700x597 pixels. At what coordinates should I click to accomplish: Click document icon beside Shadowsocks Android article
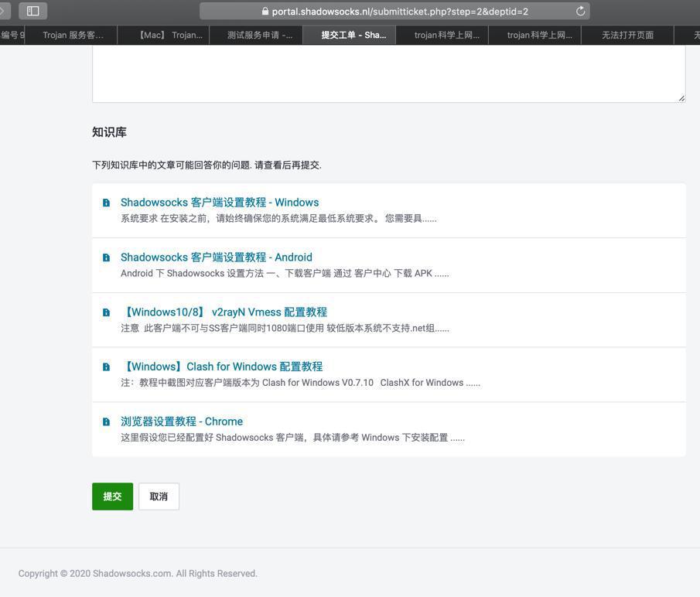coord(106,258)
